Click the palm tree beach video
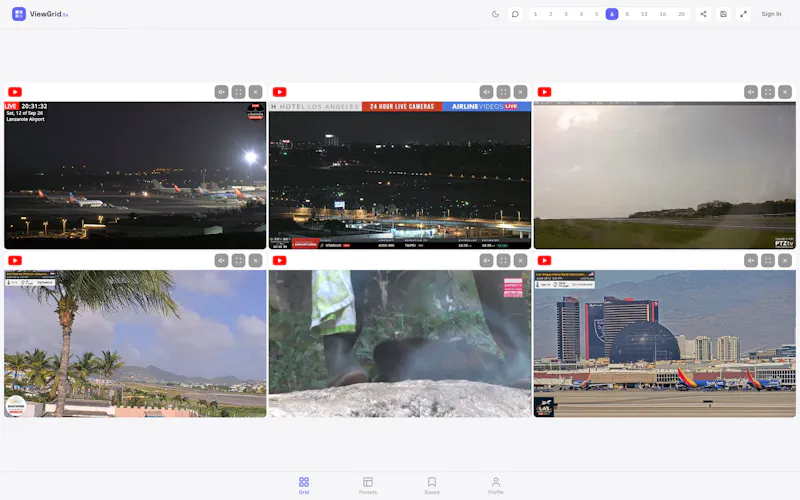The height and width of the screenshot is (500, 800). tap(135, 343)
